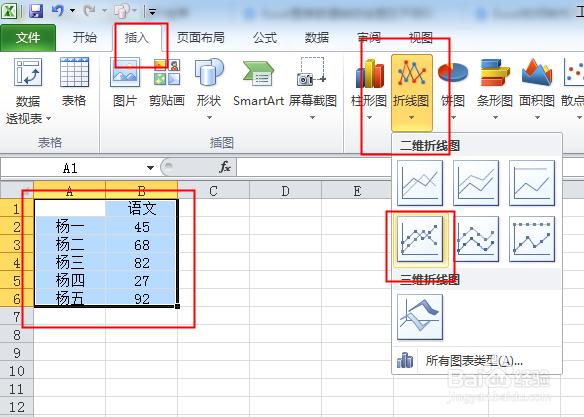Open the 文件 tab

pos(28,38)
